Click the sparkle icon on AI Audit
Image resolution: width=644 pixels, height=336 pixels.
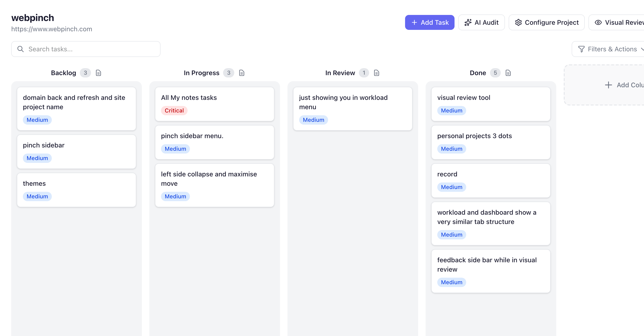pos(468,22)
